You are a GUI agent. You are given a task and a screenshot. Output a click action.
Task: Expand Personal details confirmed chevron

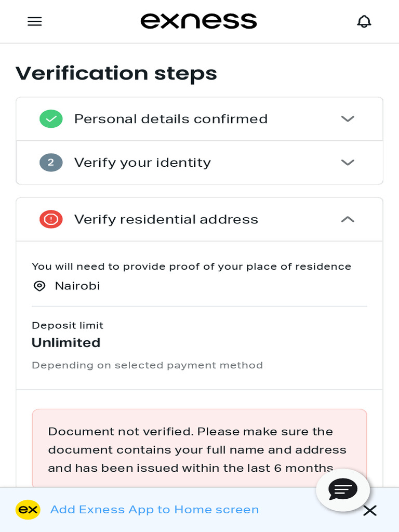[x=348, y=119]
